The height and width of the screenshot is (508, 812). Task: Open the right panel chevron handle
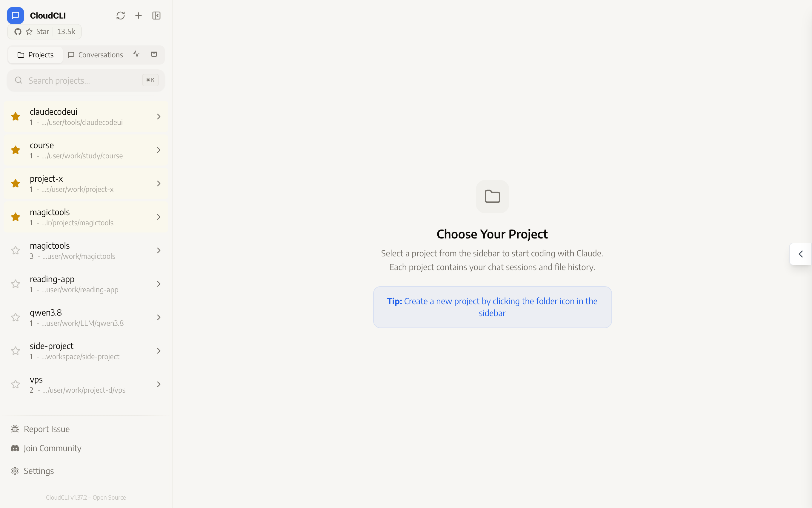point(801,254)
